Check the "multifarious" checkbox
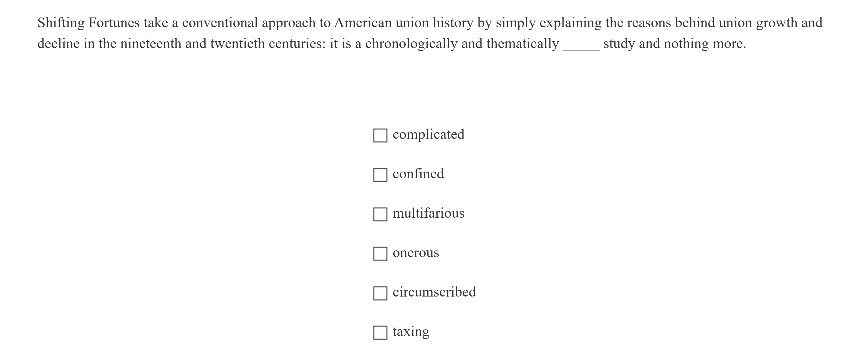 pyautogui.click(x=381, y=215)
